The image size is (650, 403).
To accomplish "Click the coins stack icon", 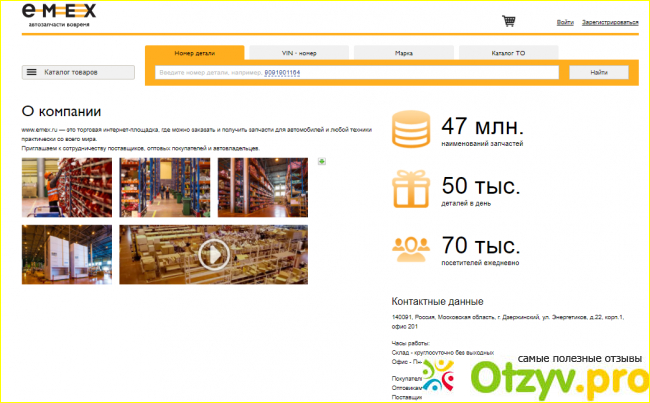I will pyautogui.click(x=411, y=131).
